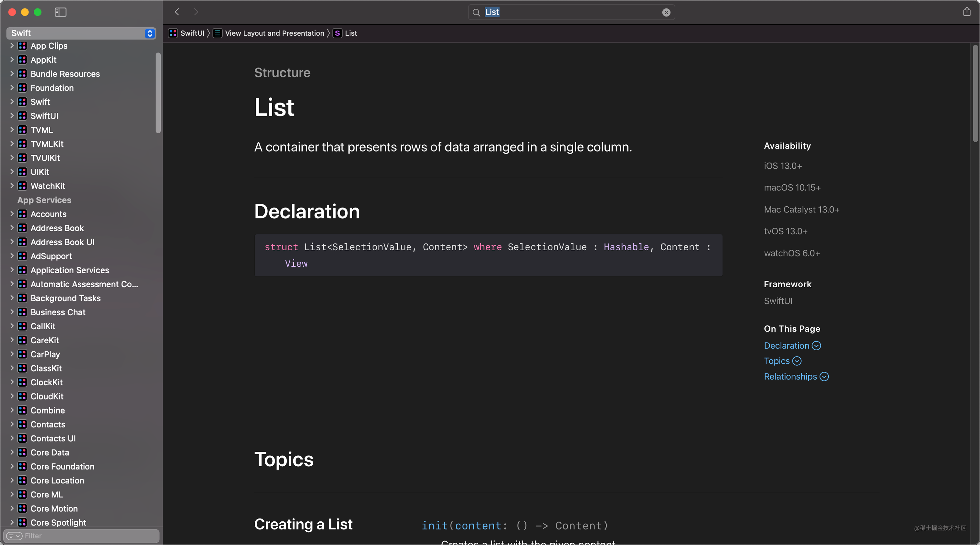Click the documentation page scrollbar
This screenshot has height=545, width=980.
pyautogui.click(x=975, y=93)
